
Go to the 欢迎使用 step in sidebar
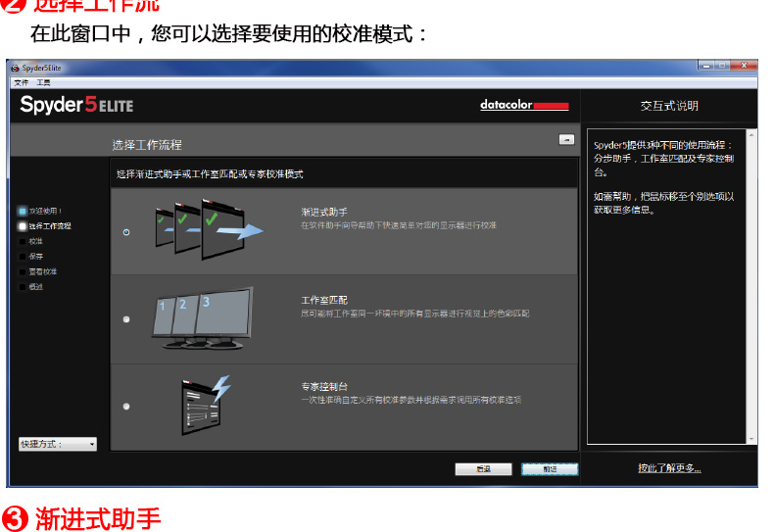[40, 211]
